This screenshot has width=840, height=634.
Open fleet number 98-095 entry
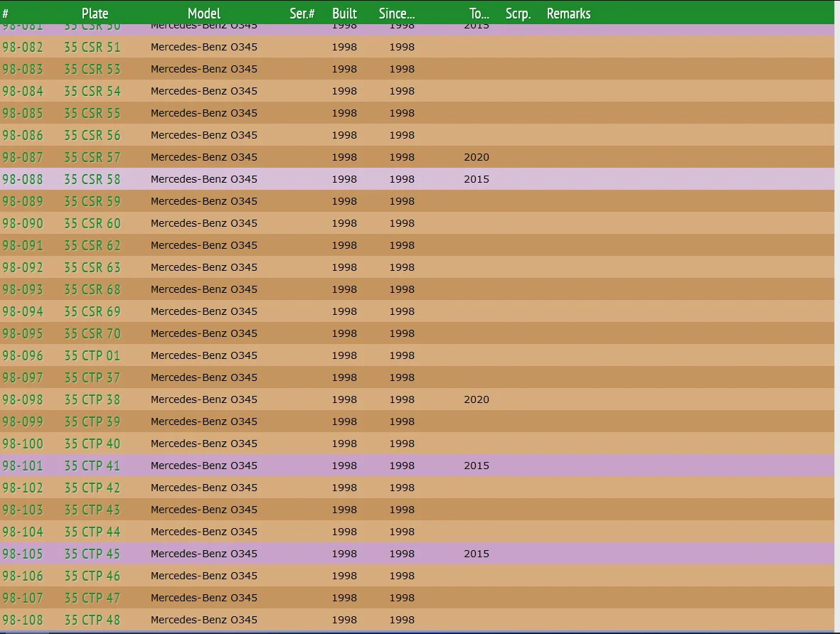tap(23, 334)
